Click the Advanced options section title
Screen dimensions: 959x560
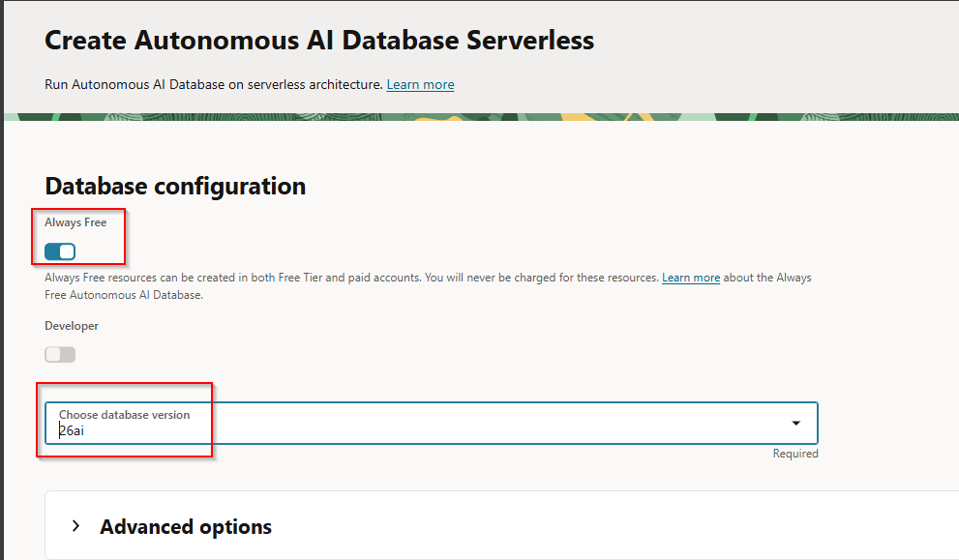(186, 527)
